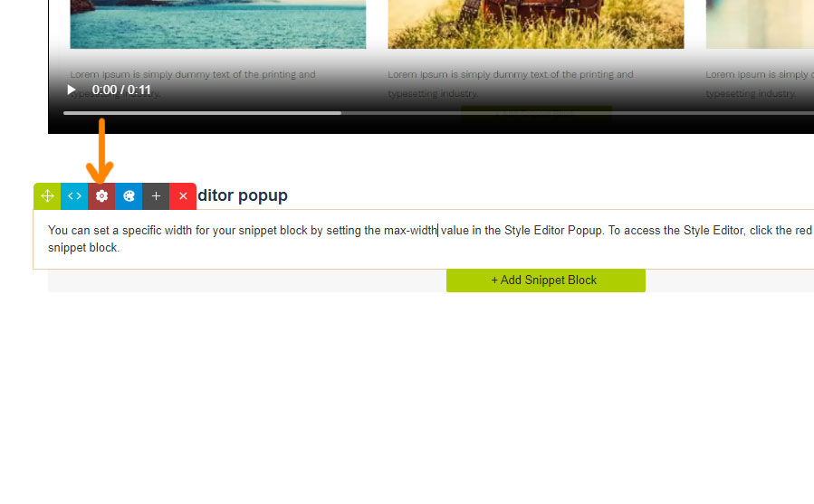This screenshot has height=504, width=814.
Task: Click the Lorem Ipsum text under guitar image
Action: click(x=511, y=83)
